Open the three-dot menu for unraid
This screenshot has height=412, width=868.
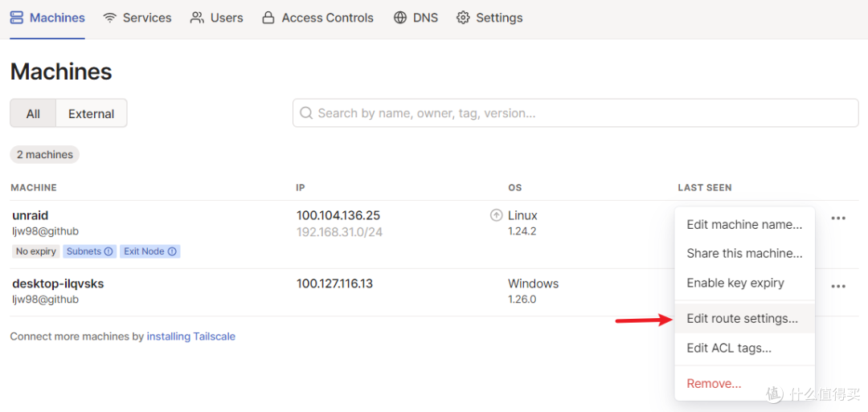(x=838, y=218)
